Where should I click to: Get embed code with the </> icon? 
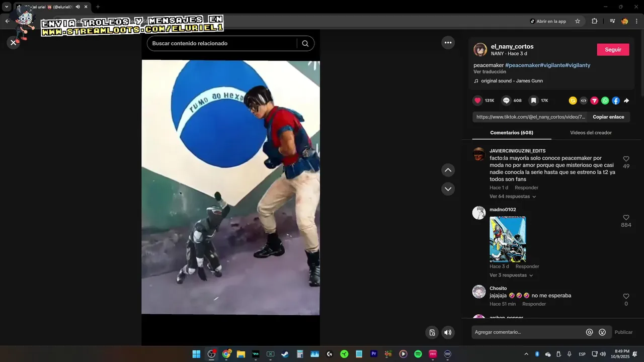(584, 101)
